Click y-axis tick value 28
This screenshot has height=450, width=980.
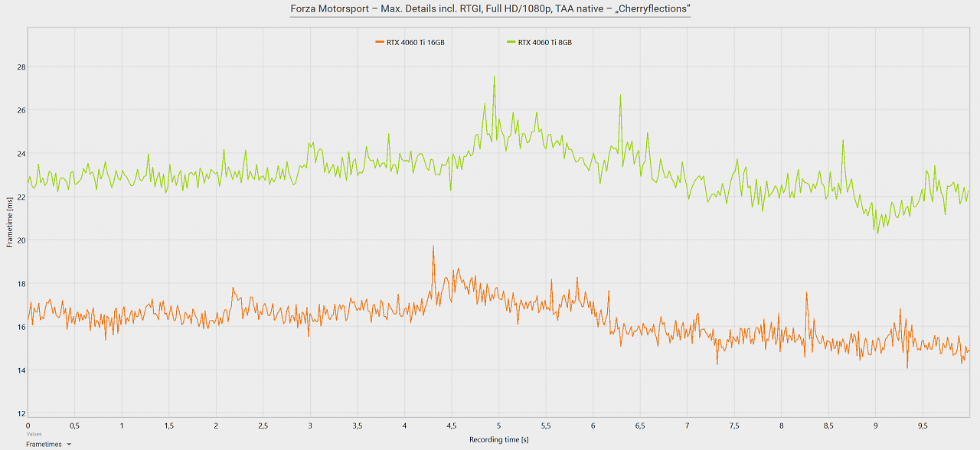[21, 67]
